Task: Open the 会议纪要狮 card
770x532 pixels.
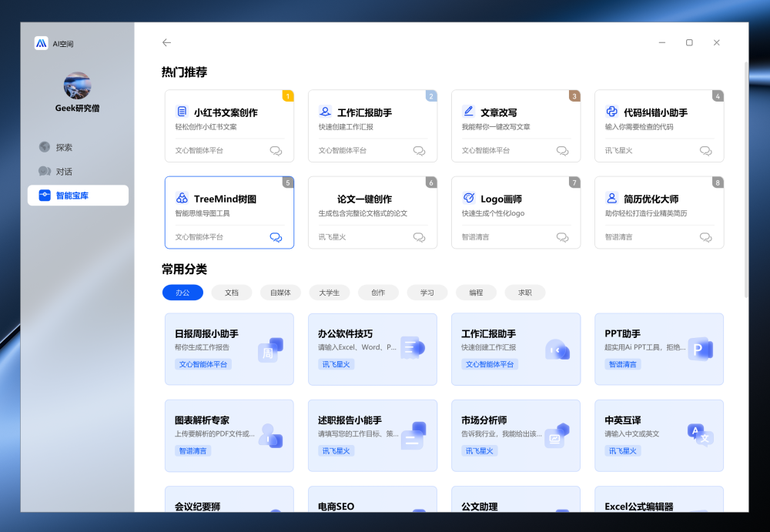Action: coord(229,499)
